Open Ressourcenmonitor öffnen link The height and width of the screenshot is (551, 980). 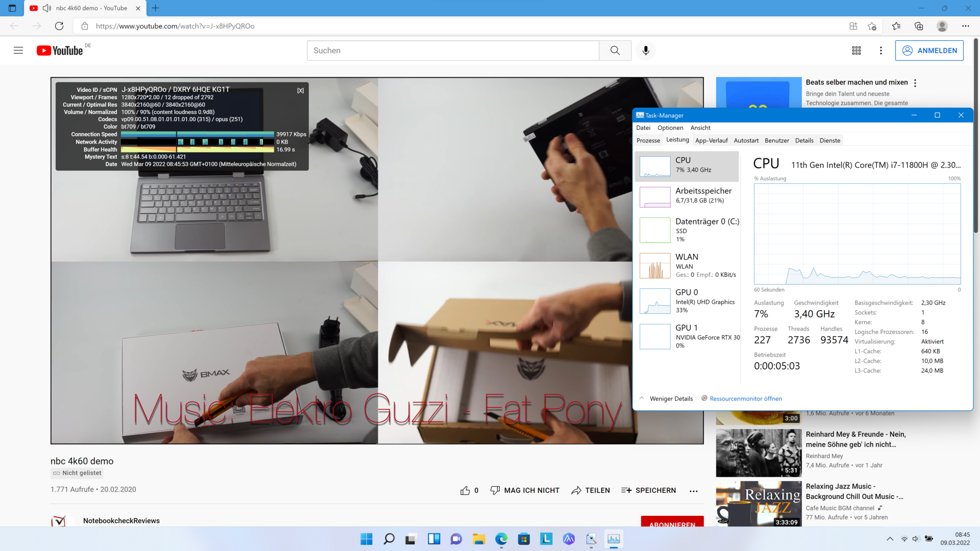point(746,398)
